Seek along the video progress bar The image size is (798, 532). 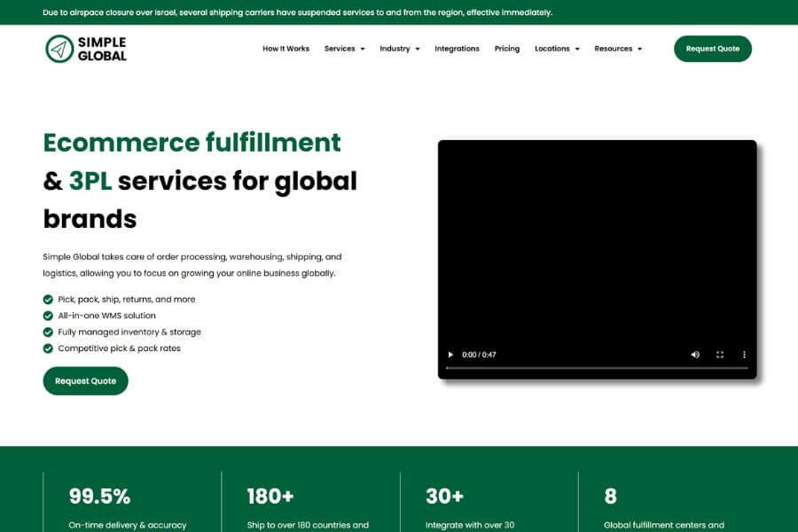coord(597,368)
